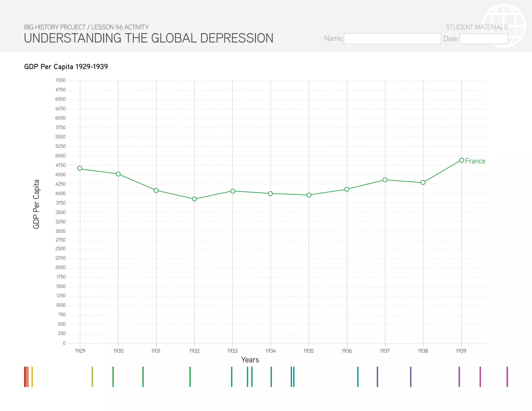Viewport: 532px width, 411px height.
Task: Click the Understanding the Global Depression heading
Action: point(149,38)
